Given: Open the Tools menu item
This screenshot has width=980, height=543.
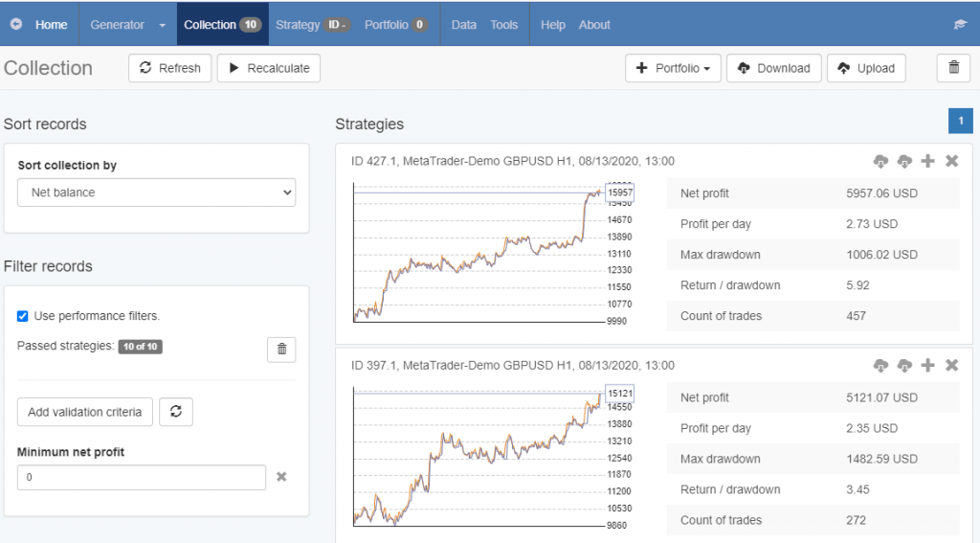Looking at the screenshot, I should [503, 25].
